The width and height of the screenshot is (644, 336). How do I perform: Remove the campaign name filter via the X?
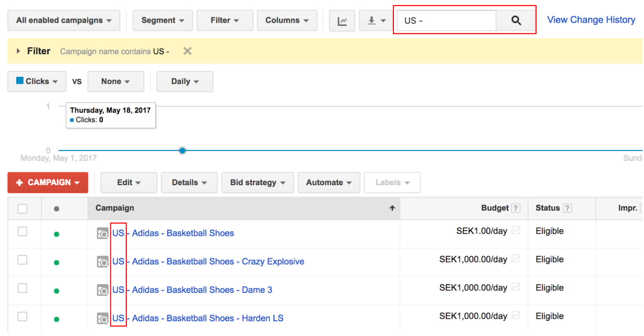click(187, 51)
